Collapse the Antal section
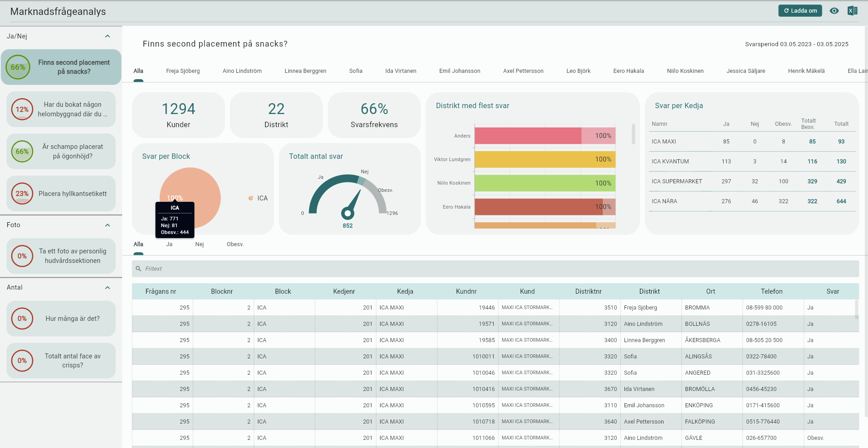 pyautogui.click(x=108, y=288)
